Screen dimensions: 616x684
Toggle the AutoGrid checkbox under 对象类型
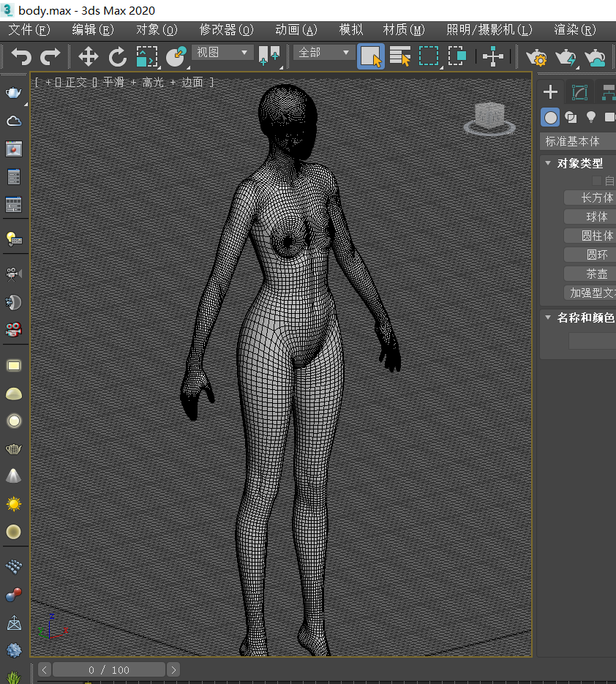(597, 181)
